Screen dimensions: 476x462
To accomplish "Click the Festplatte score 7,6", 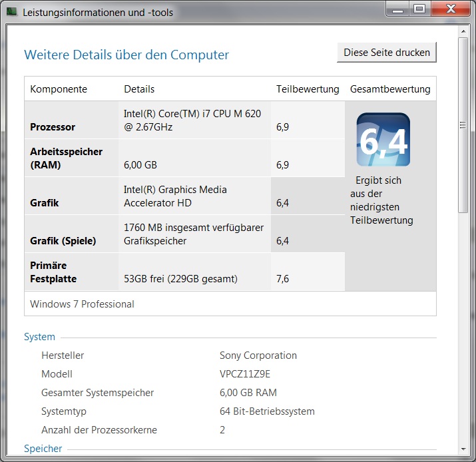I will (x=282, y=279).
